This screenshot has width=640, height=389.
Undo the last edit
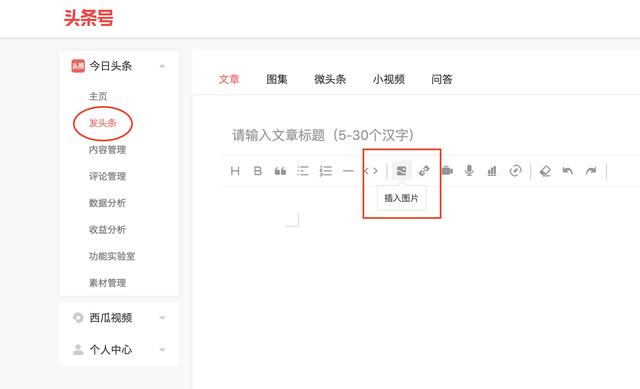(x=568, y=171)
